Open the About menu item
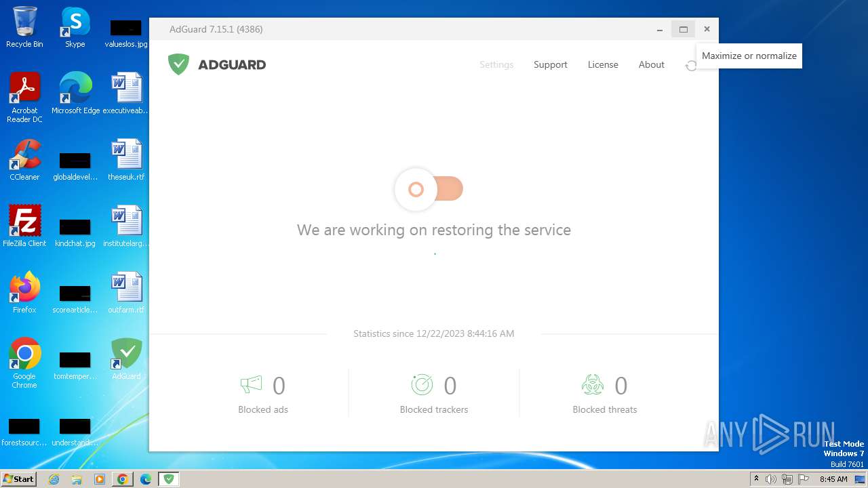The width and height of the screenshot is (868, 488). tap(651, 64)
